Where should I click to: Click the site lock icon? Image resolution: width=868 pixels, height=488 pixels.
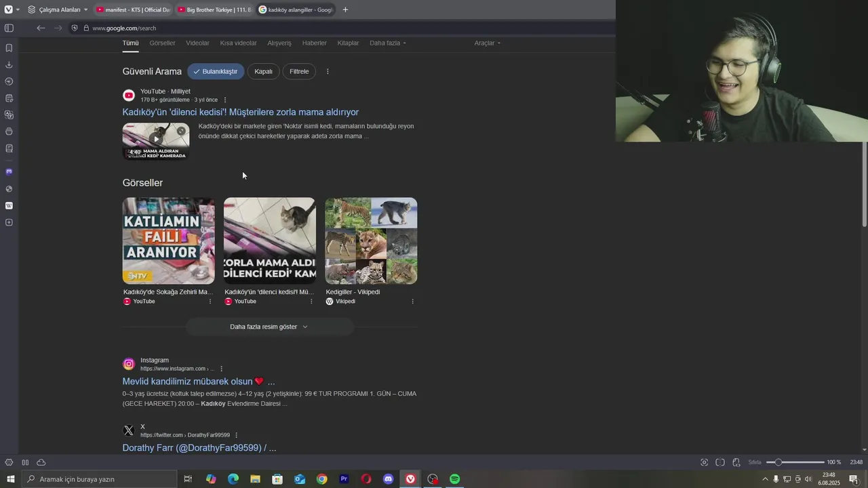(x=86, y=28)
